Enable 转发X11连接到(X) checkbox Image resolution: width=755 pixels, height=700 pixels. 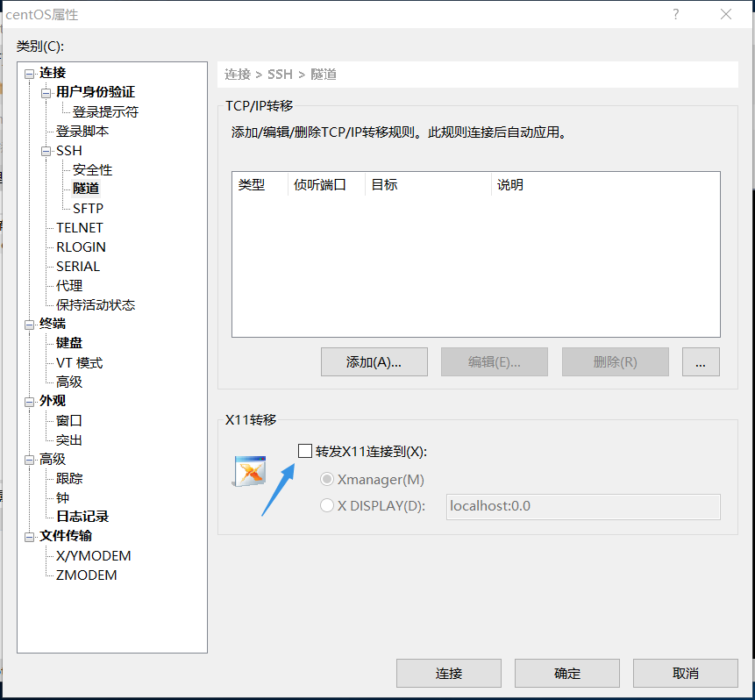coord(304,450)
